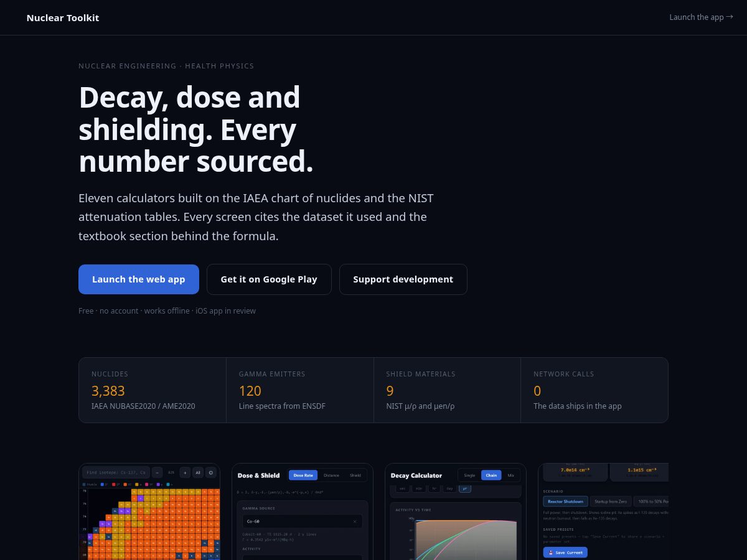
Task: Click the 'Decay, dose and shielding' headline
Action: point(196,129)
